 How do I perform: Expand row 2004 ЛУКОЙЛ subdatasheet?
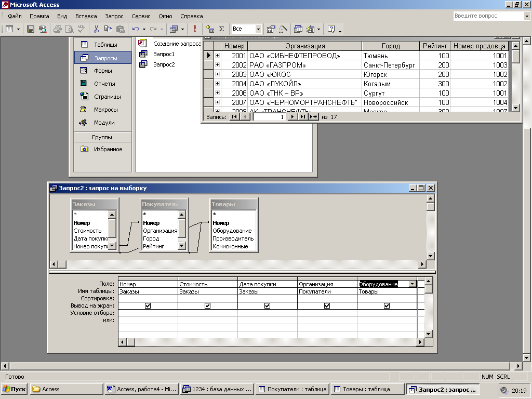pos(217,84)
